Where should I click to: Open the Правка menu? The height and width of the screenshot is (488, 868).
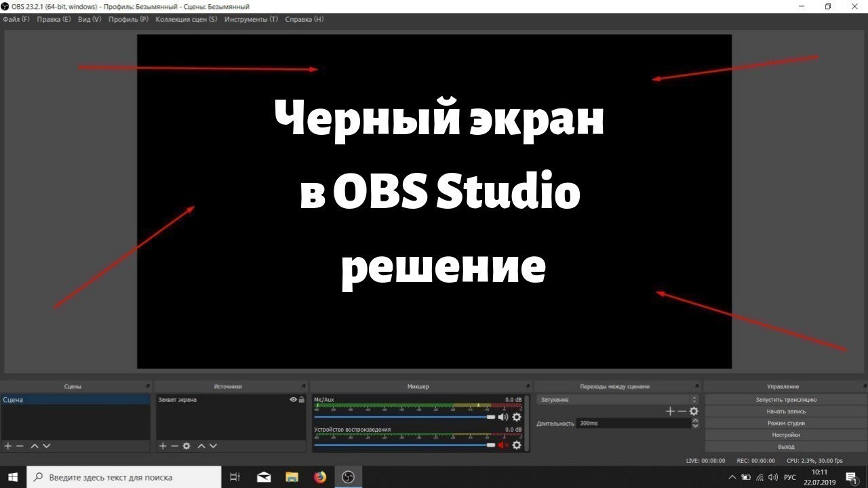click(54, 19)
